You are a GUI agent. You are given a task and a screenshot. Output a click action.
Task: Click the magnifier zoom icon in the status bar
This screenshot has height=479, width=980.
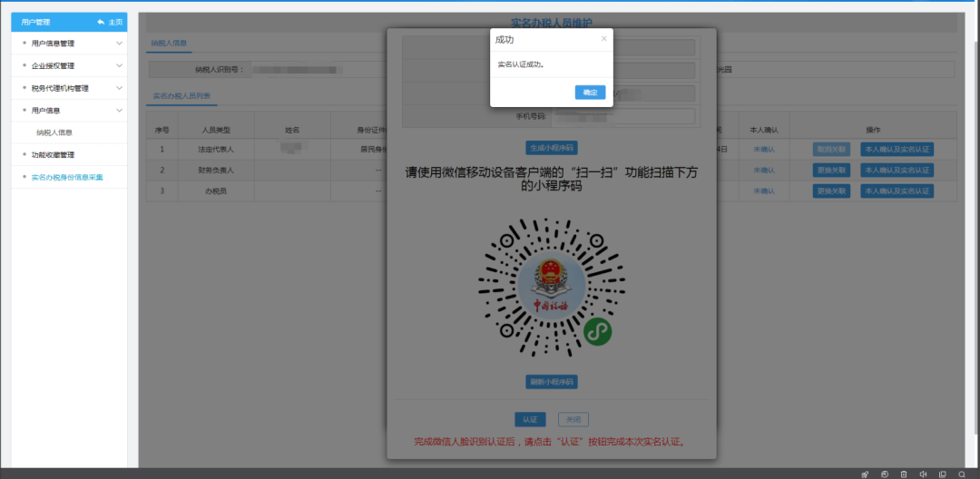[x=961, y=474]
